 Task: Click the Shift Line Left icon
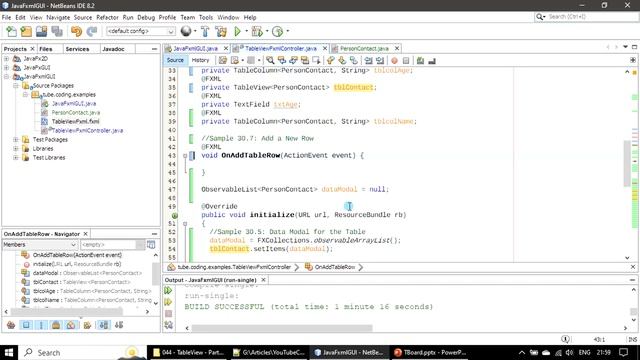[369, 60]
